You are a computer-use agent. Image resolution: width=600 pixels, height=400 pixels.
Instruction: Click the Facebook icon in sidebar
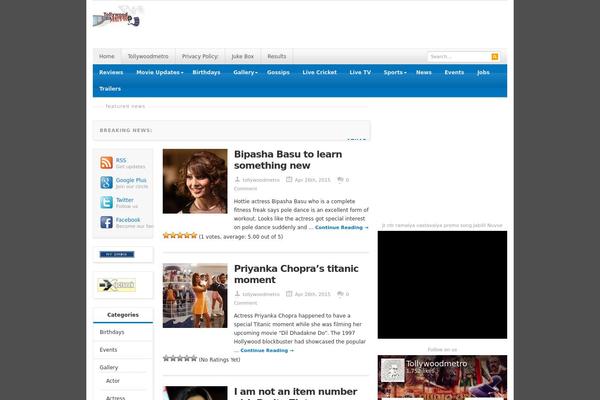pos(106,222)
